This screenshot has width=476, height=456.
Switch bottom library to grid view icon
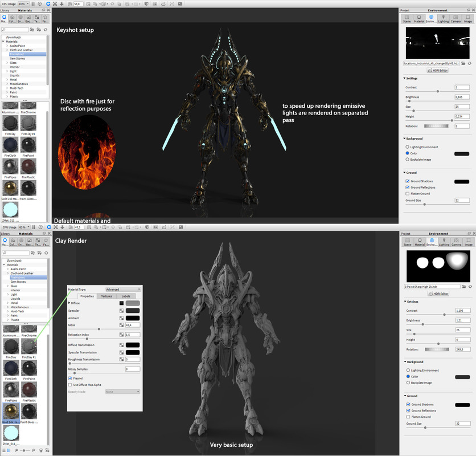click(x=9, y=450)
